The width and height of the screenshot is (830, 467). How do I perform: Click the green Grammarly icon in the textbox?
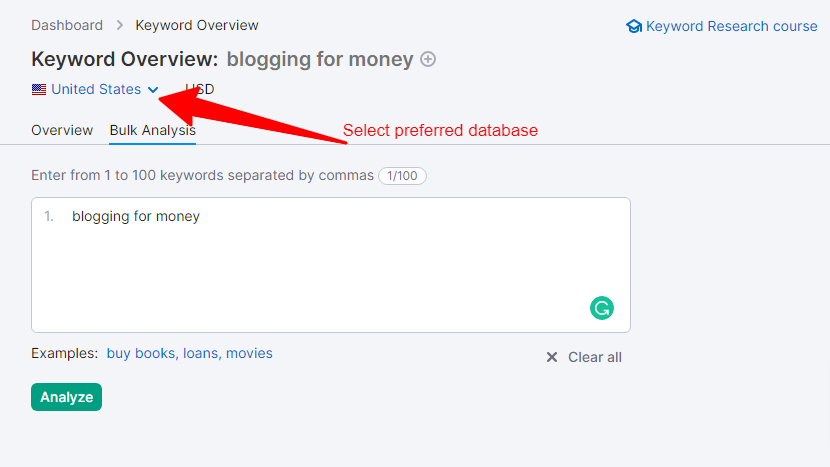click(x=602, y=308)
